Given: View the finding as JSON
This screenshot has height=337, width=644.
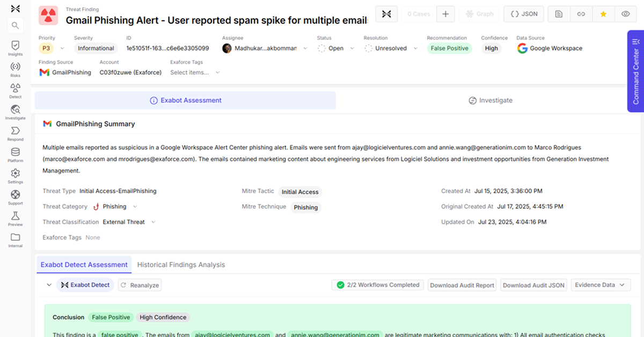Looking at the screenshot, I should tap(524, 14).
